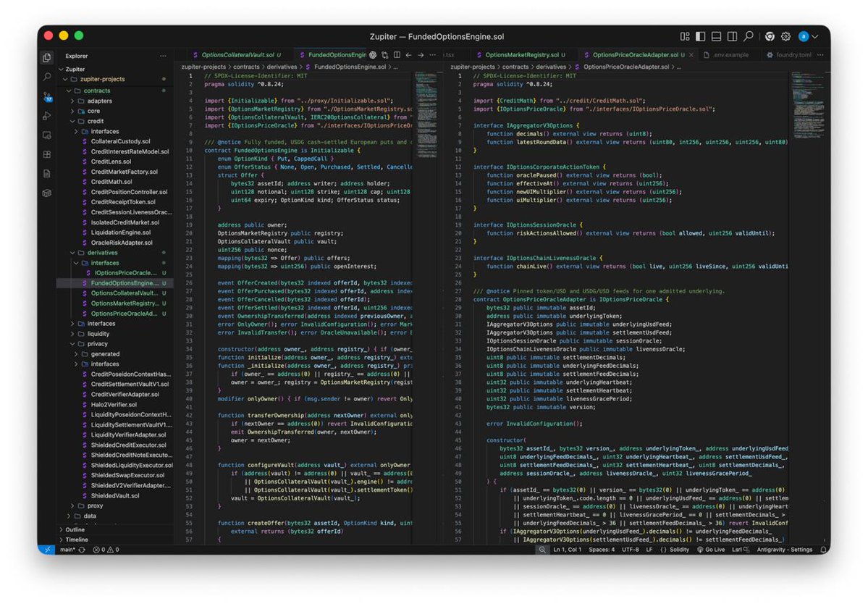Image resolution: width=868 pixels, height=604 pixels.
Task: Open left editor more actions ellipsis
Action: 432,55
